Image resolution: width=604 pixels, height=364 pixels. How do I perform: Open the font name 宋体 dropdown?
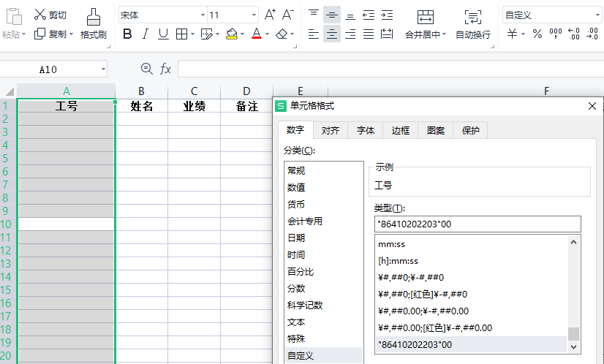coord(203,15)
